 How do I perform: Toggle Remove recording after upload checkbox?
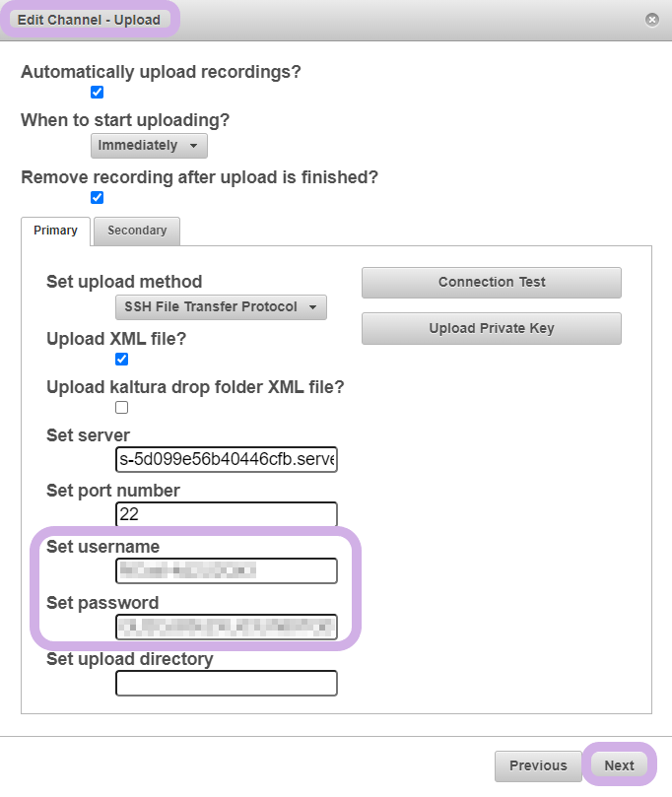pos(97,198)
